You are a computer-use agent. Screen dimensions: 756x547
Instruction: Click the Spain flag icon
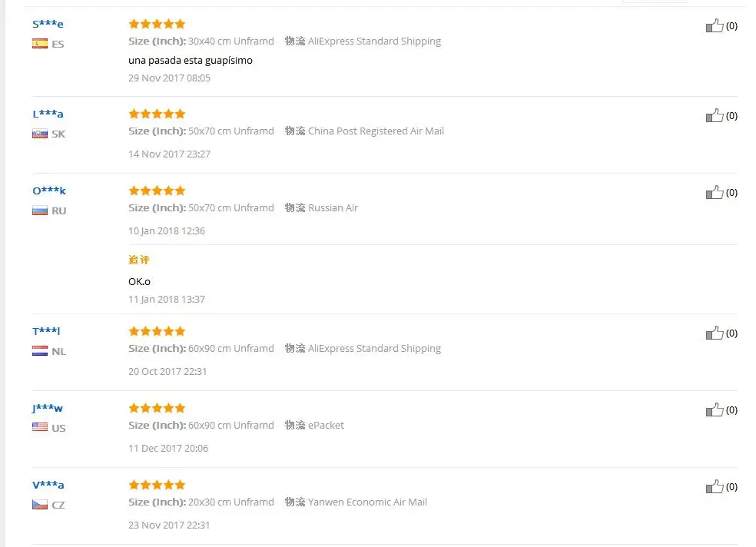click(40, 44)
